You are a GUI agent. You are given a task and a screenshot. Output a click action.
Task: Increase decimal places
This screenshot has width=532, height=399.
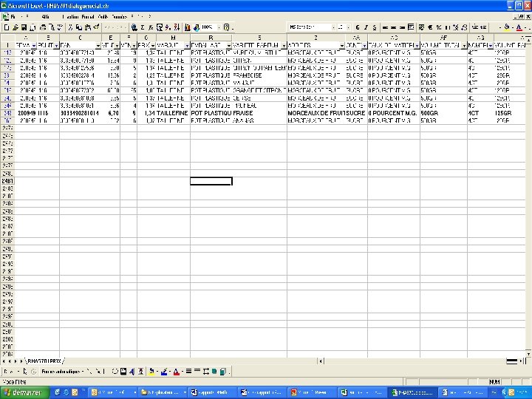click(x=456, y=27)
